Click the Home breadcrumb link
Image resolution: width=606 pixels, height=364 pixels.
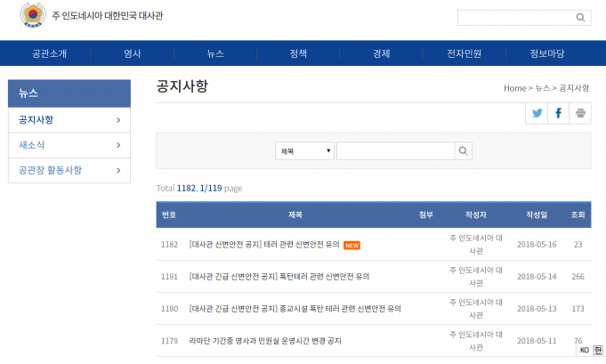[514, 88]
